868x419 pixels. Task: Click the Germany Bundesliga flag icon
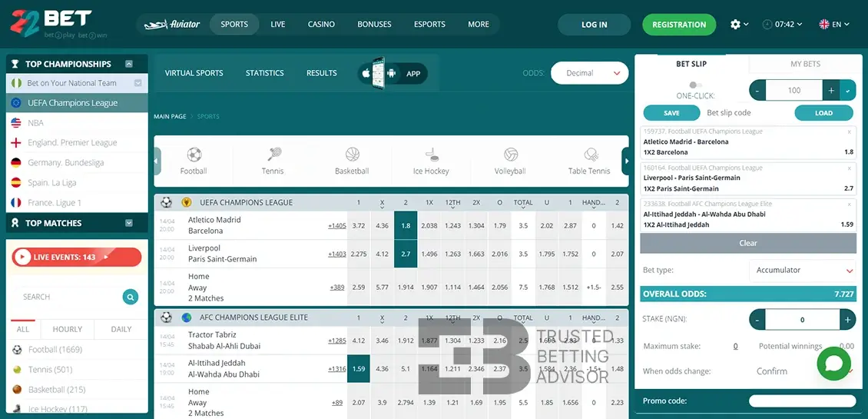tap(16, 163)
